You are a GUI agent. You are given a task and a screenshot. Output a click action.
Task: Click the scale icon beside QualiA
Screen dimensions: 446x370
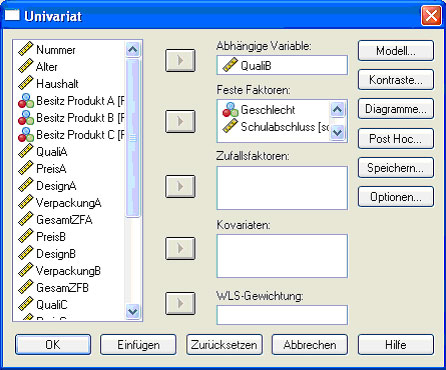(x=26, y=151)
